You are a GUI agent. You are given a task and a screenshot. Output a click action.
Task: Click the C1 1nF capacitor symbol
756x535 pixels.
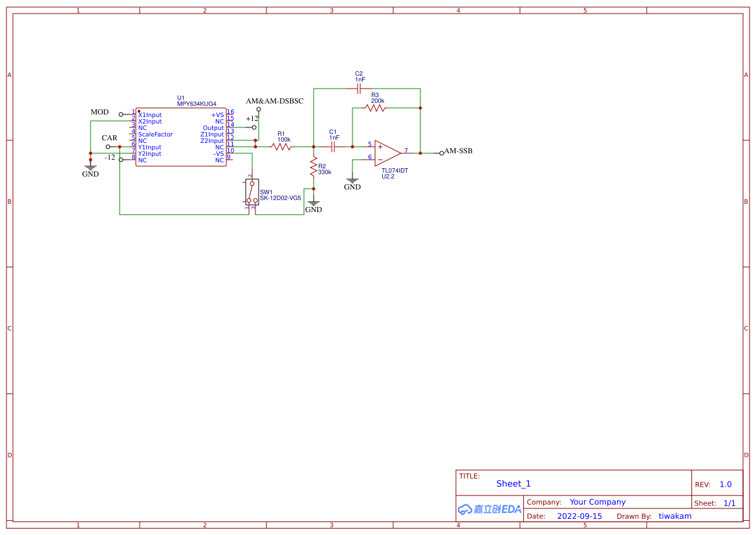332,147
